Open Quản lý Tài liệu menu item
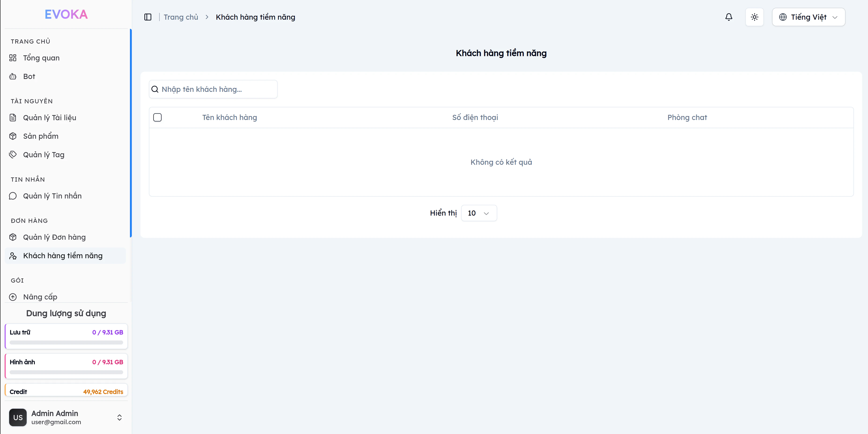 [50, 118]
